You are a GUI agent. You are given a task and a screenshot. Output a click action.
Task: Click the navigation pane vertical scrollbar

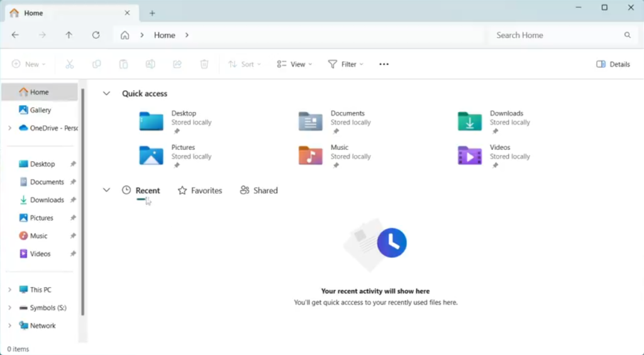point(83,201)
